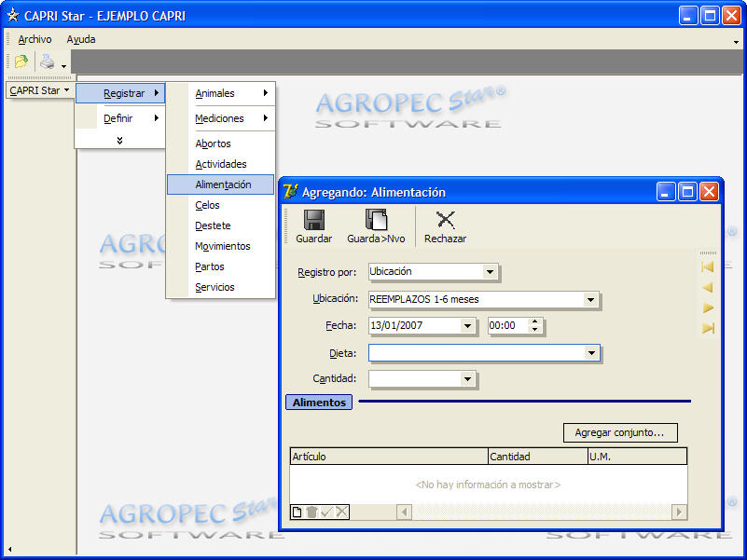
Task: Click the Cantidad column header in grid
Action: (x=538, y=457)
